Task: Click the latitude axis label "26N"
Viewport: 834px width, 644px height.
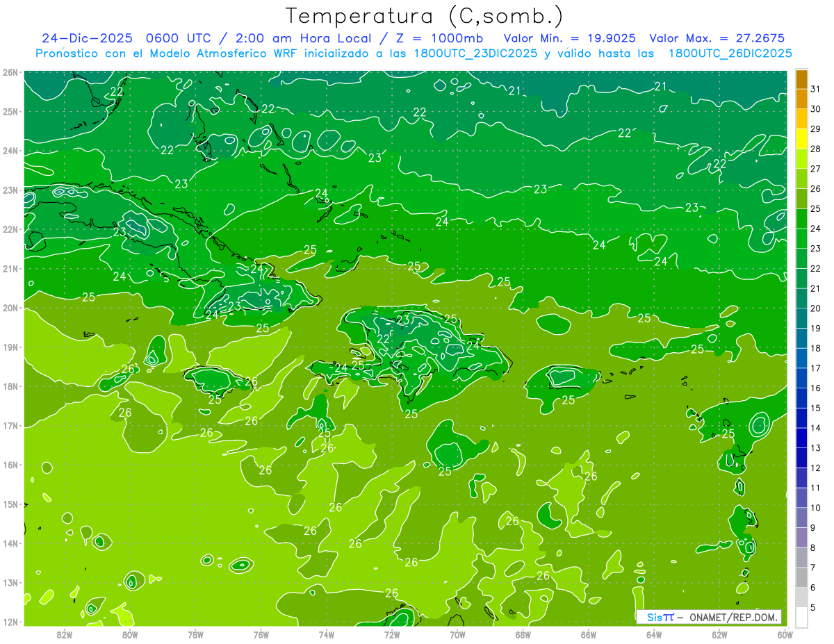Action: tap(10, 72)
